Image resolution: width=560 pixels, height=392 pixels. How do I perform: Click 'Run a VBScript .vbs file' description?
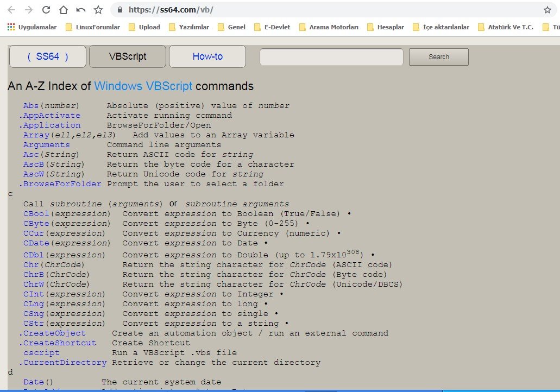pyautogui.click(x=174, y=353)
